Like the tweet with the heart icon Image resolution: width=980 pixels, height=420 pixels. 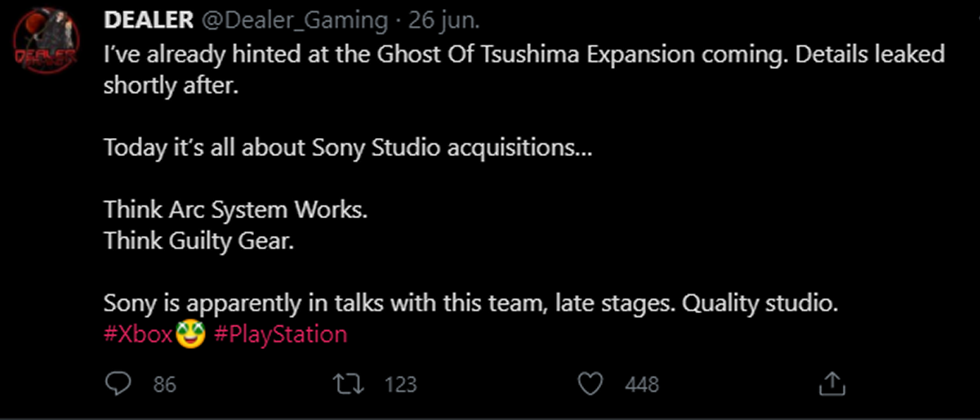(590, 383)
